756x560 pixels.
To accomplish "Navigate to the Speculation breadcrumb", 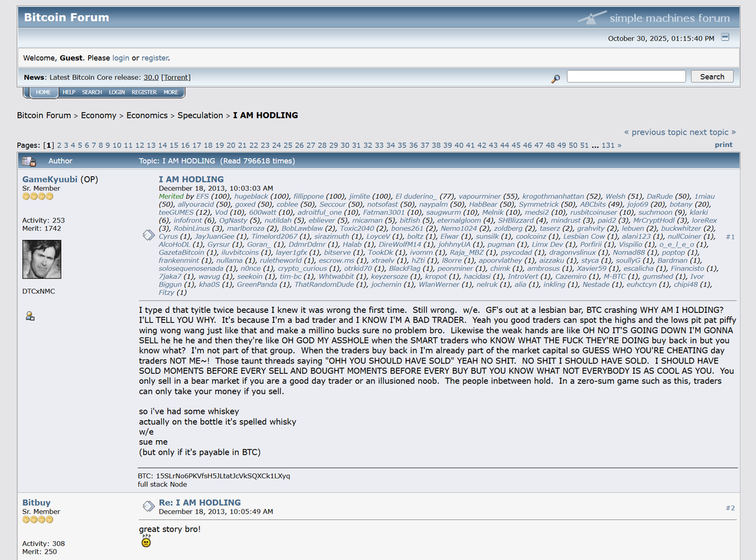I will click(200, 115).
